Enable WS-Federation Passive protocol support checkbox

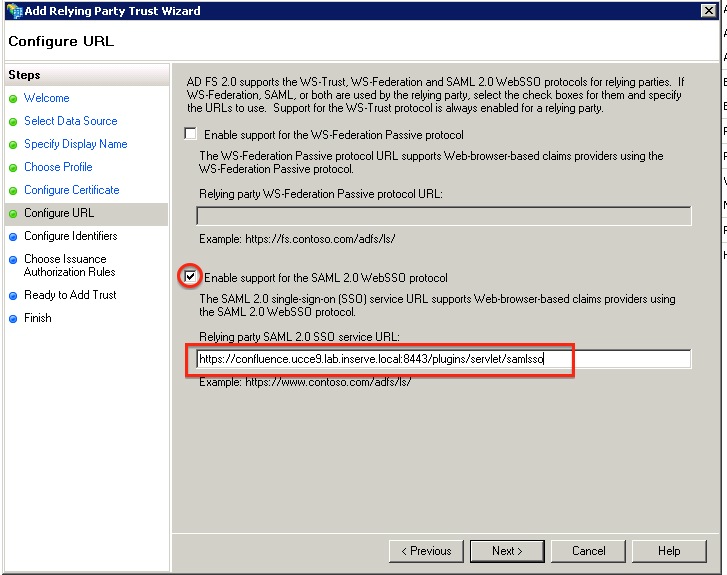(190, 134)
